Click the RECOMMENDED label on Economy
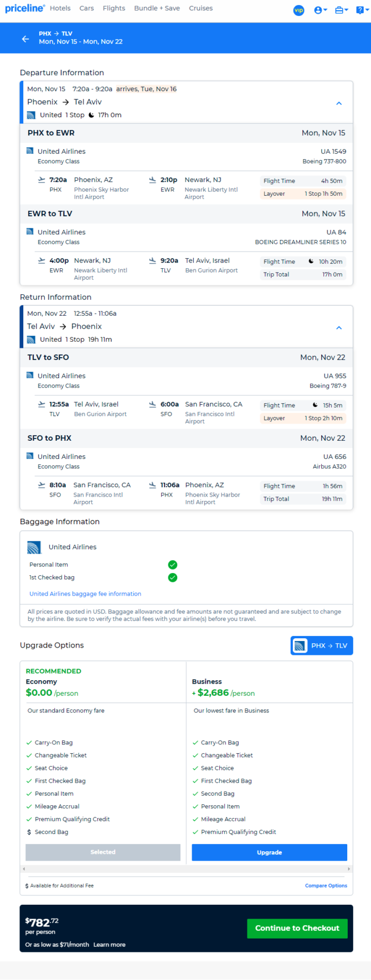The image size is (371, 980). click(x=54, y=671)
